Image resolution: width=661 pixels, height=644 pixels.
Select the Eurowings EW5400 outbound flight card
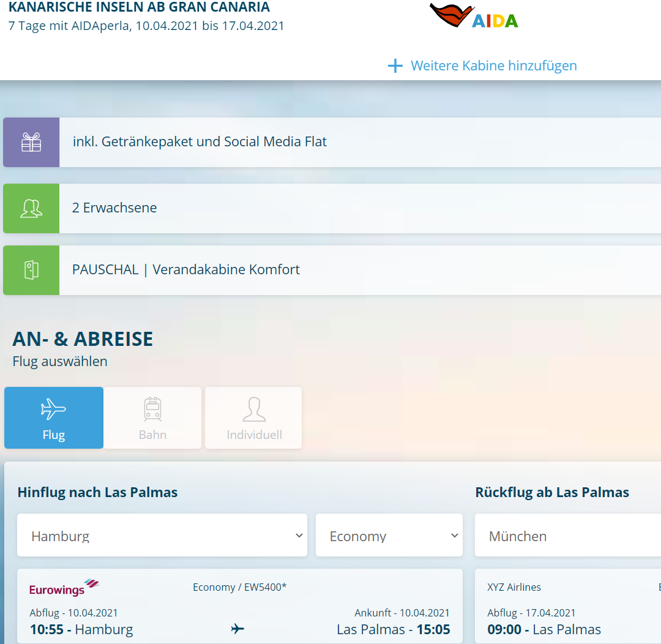240,607
